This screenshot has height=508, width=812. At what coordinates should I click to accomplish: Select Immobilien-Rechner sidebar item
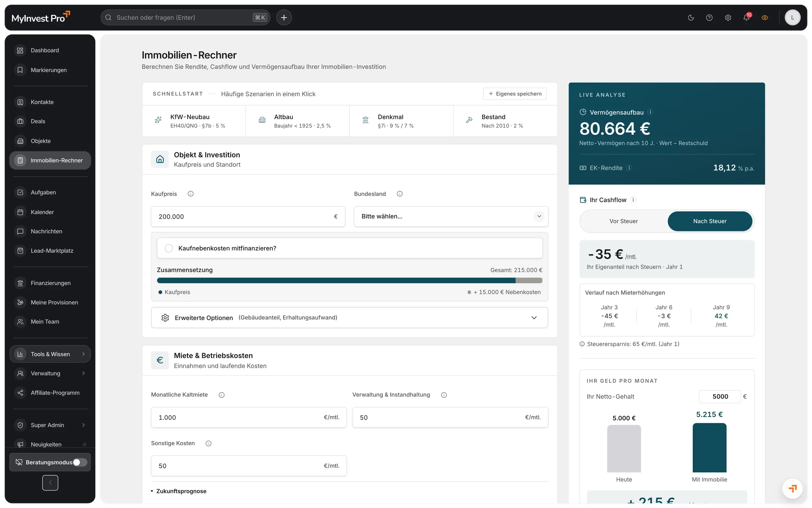coord(50,160)
